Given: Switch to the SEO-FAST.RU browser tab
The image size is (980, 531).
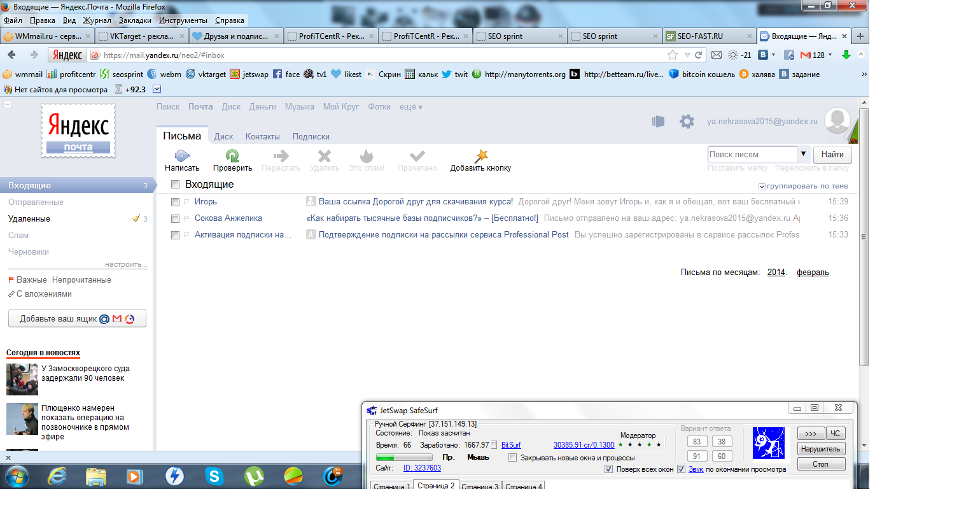Looking at the screenshot, I should [710, 36].
